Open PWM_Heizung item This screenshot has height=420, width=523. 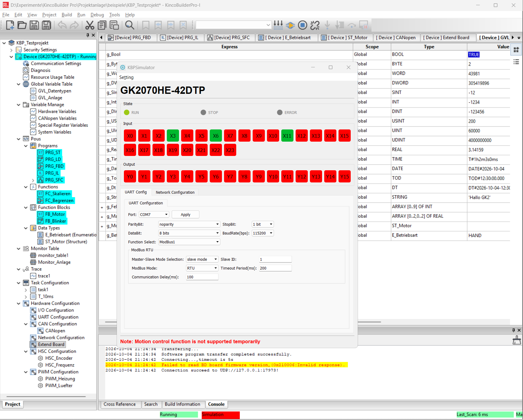click(x=60, y=379)
